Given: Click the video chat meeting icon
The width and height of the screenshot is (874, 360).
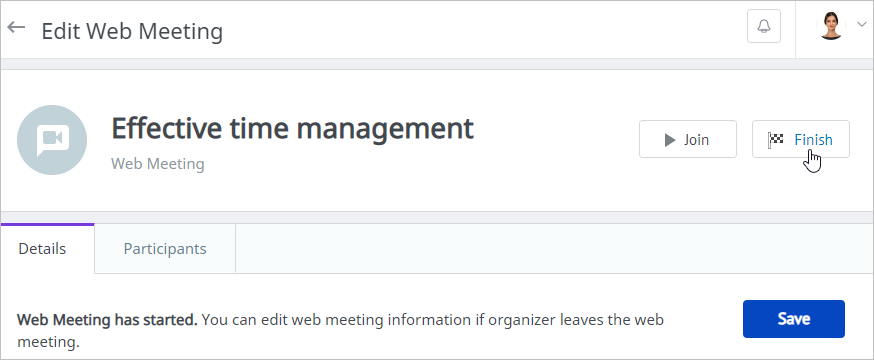Looking at the screenshot, I should click(52, 140).
